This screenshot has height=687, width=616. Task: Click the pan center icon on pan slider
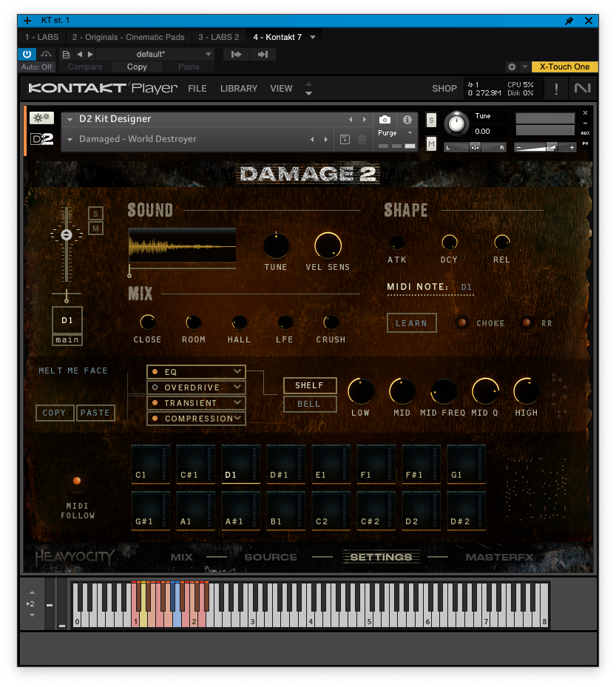[x=475, y=147]
